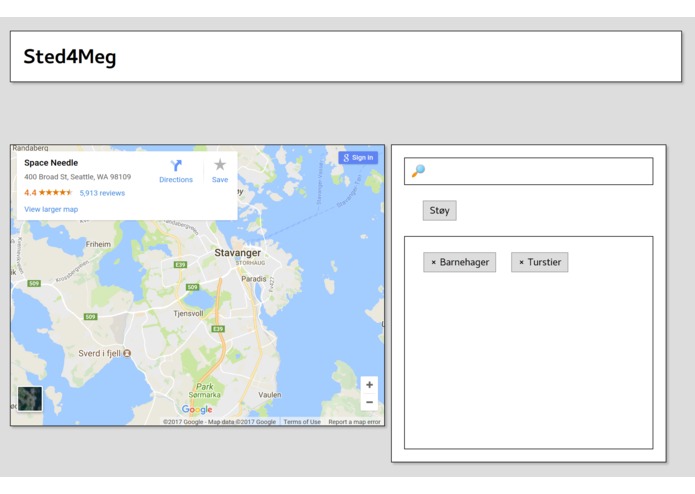Viewport: 695px width, 494px height.
Task: Click the Directions arrow icon on the map card
Action: (x=176, y=166)
